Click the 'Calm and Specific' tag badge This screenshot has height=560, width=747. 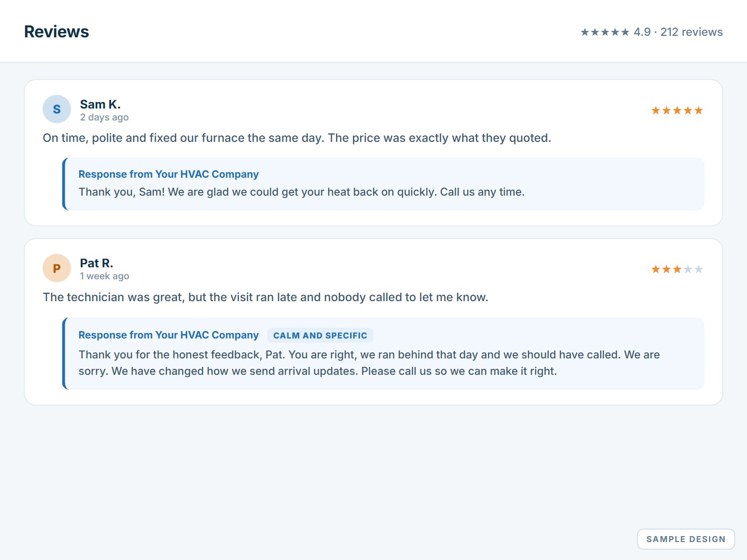point(320,336)
